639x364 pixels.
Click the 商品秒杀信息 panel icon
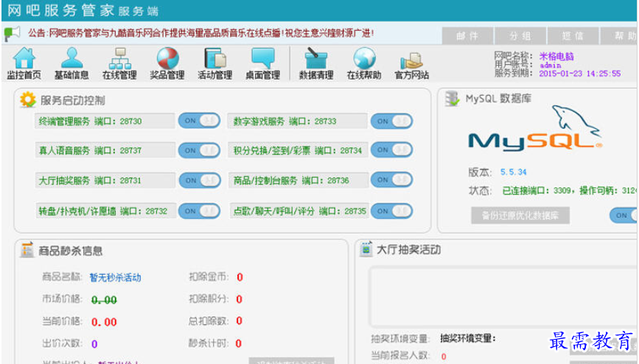tap(27, 250)
